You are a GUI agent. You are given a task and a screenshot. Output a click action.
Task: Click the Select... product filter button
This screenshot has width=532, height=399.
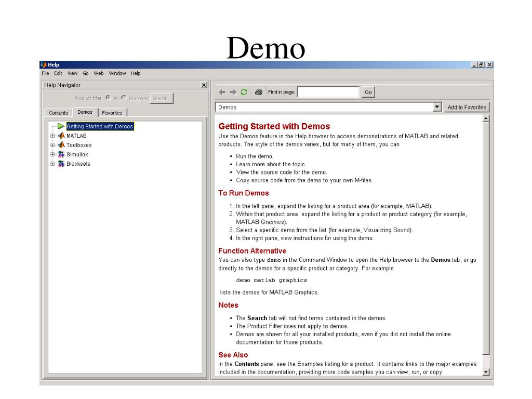pos(162,98)
